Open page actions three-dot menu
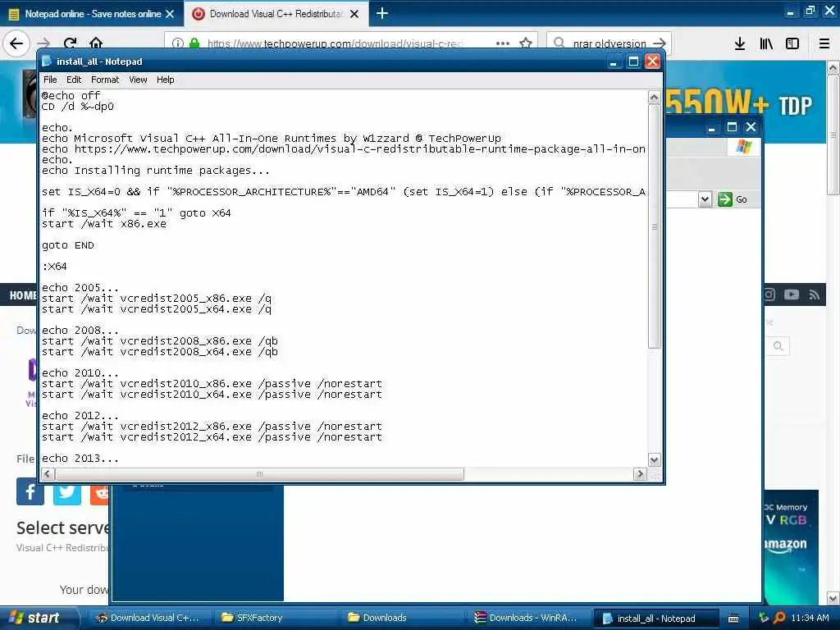This screenshot has width=840, height=630. click(503, 43)
